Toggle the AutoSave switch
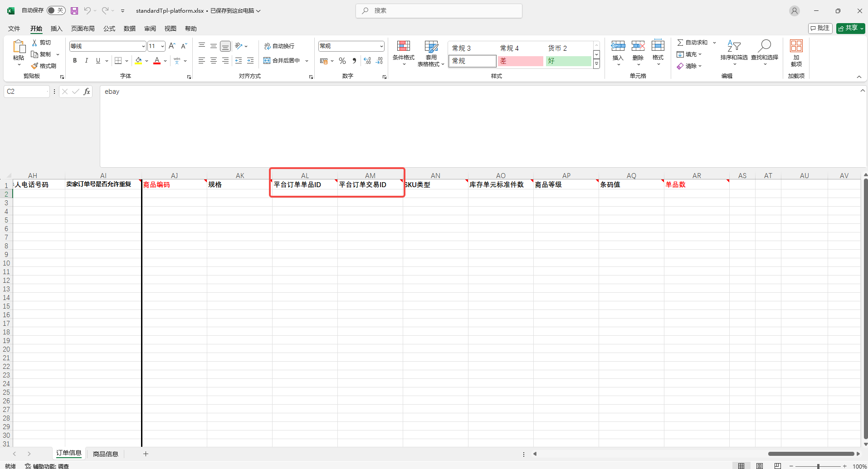The width and height of the screenshot is (868, 469). [56, 10]
